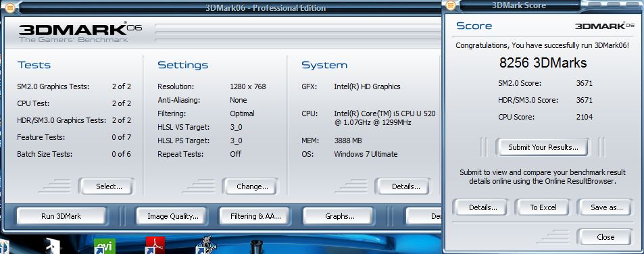Open the green avi shortcut on desktop
This screenshot has height=254, width=644.
(x=104, y=246)
